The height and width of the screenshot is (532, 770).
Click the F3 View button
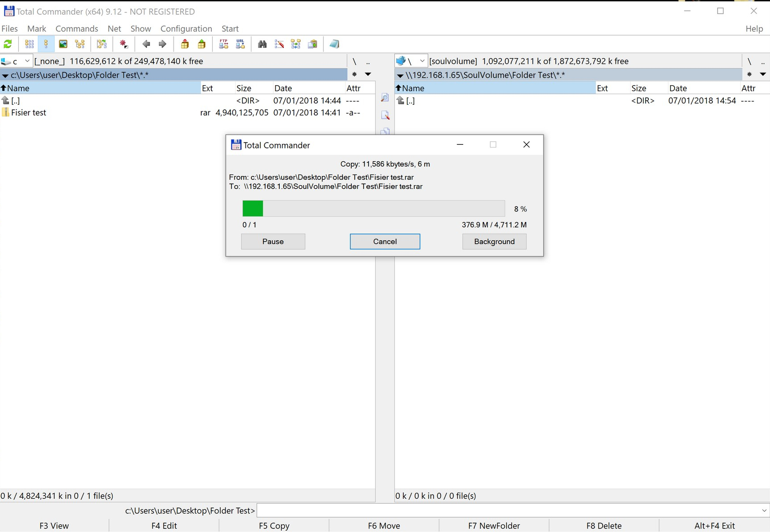pos(54,525)
